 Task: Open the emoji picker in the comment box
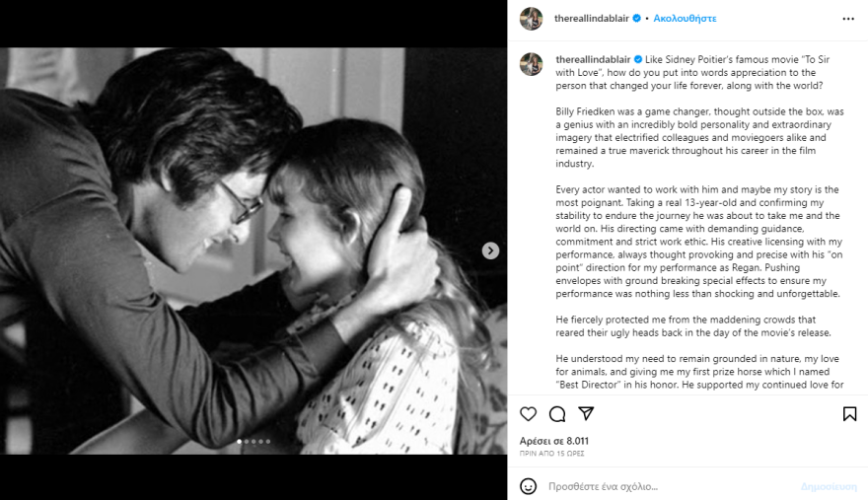click(x=529, y=486)
